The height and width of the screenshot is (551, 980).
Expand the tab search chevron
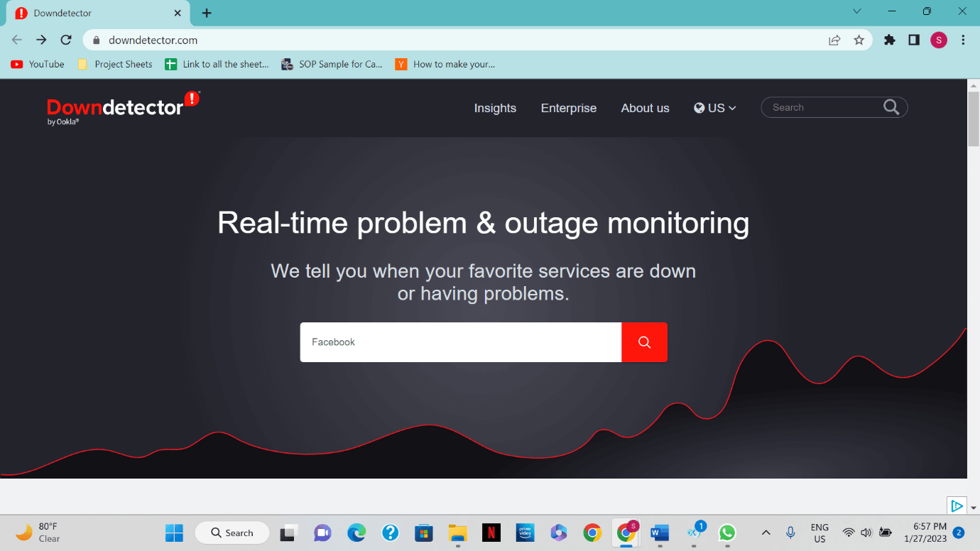coord(857,12)
